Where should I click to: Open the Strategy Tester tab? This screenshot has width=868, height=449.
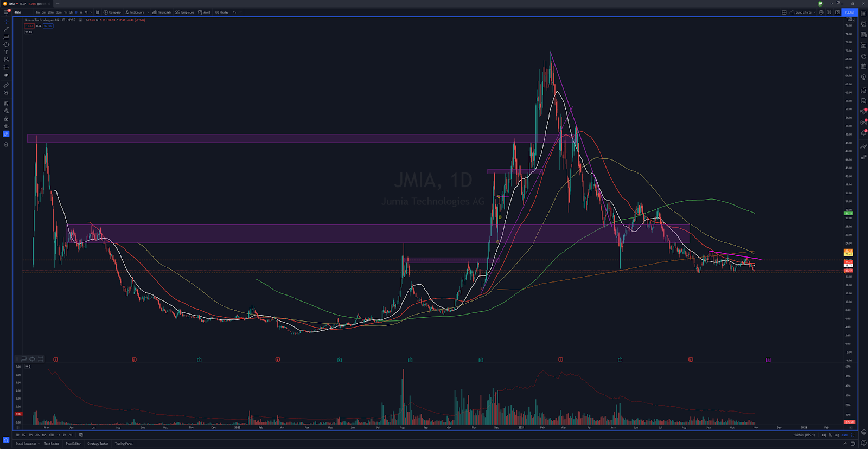click(x=98, y=444)
